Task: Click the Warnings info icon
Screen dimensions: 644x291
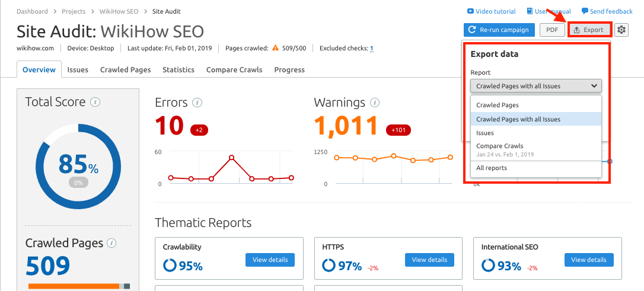Action: pyautogui.click(x=374, y=102)
